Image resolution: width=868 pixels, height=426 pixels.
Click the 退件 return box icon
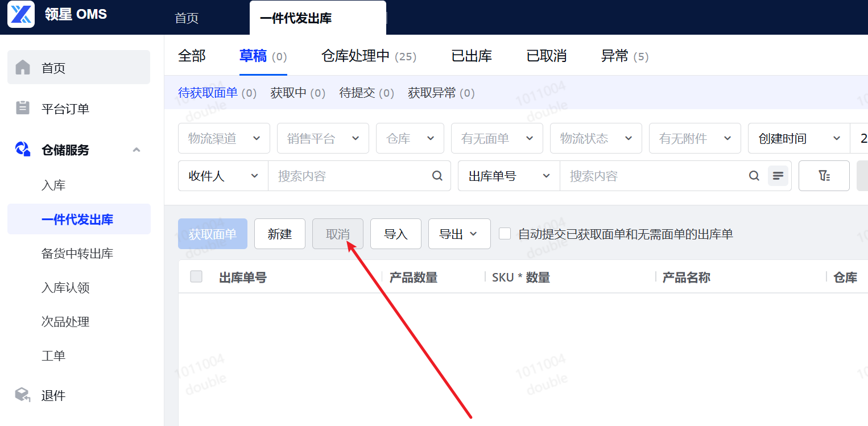pos(23,395)
